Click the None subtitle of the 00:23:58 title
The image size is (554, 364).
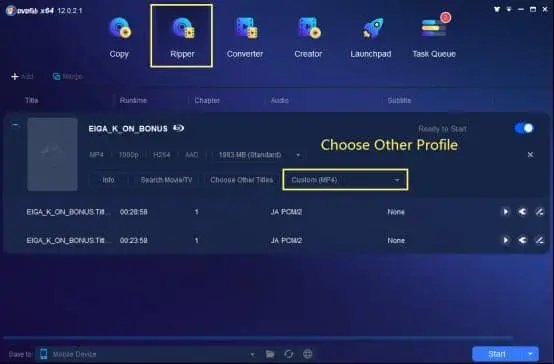pos(396,241)
